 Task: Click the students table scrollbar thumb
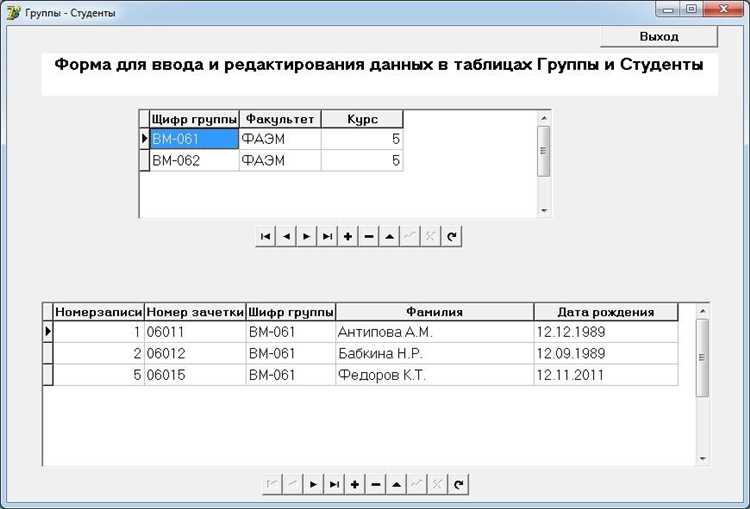702,358
